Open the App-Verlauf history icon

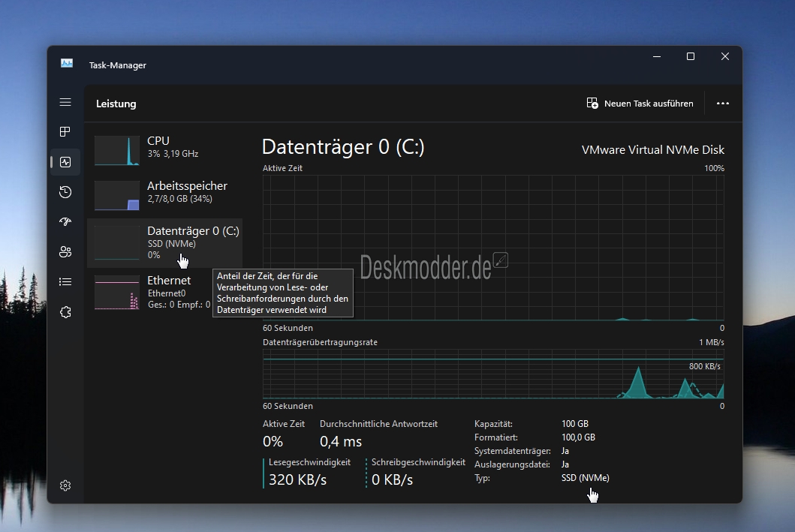[65, 192]
